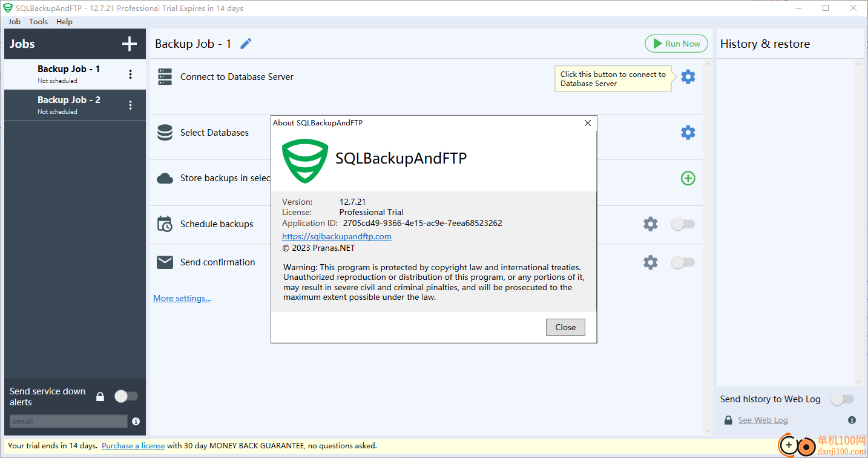
Task: Add backup destination with green plus icon
Action: click(x=688, y=178)
